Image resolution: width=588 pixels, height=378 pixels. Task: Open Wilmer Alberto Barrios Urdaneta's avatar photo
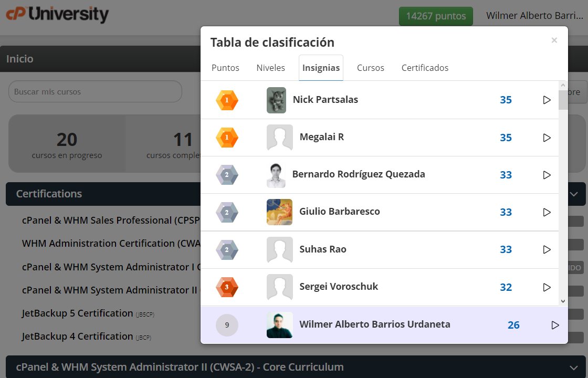[279, 324]
